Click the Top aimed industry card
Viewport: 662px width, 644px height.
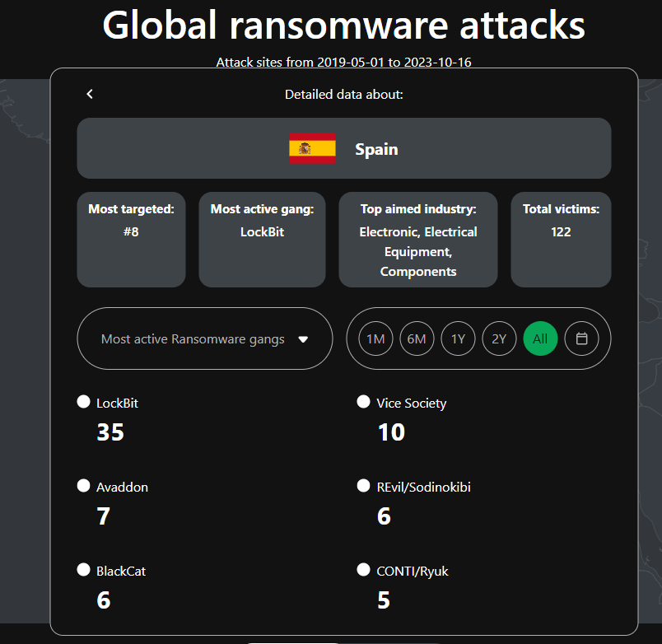417,240
